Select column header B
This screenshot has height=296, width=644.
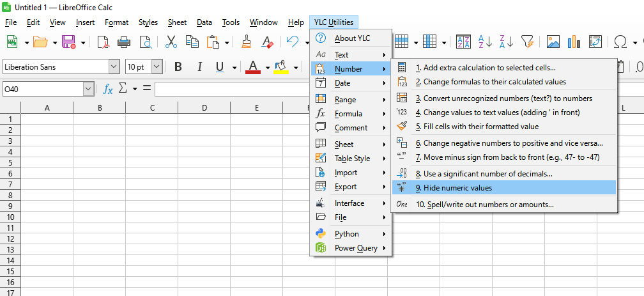coord(100,108)
